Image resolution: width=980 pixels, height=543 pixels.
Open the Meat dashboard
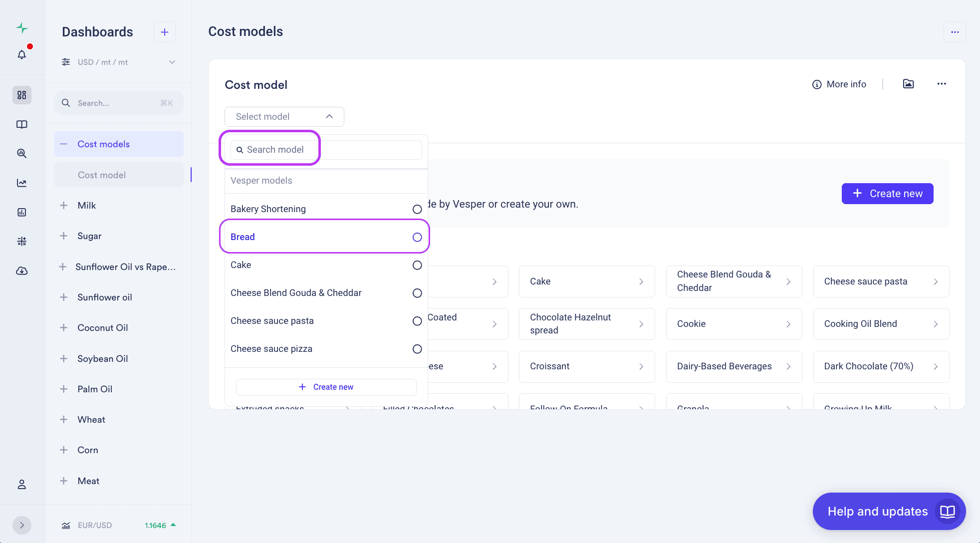(x=88, y=481)
